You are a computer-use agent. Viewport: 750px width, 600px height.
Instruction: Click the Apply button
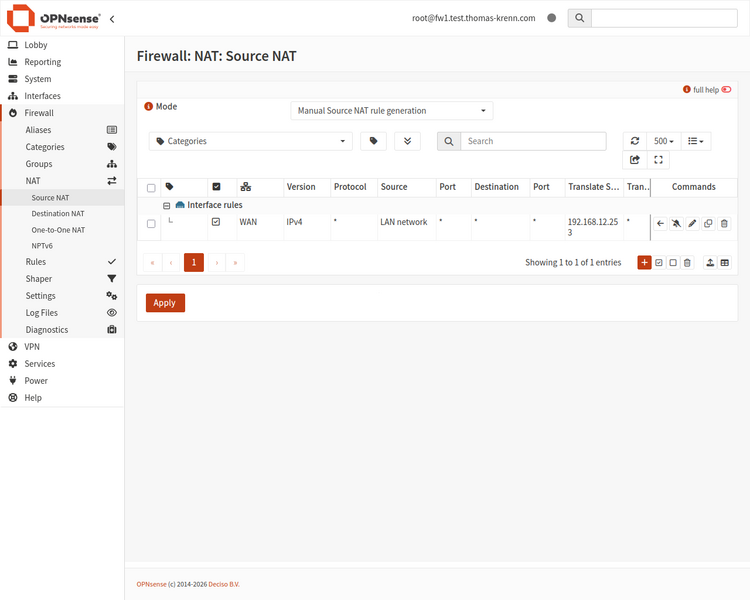165,303
